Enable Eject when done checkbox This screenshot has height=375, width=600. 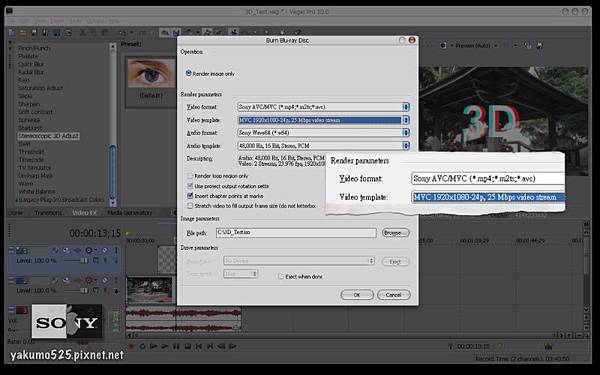coord(281,276)
